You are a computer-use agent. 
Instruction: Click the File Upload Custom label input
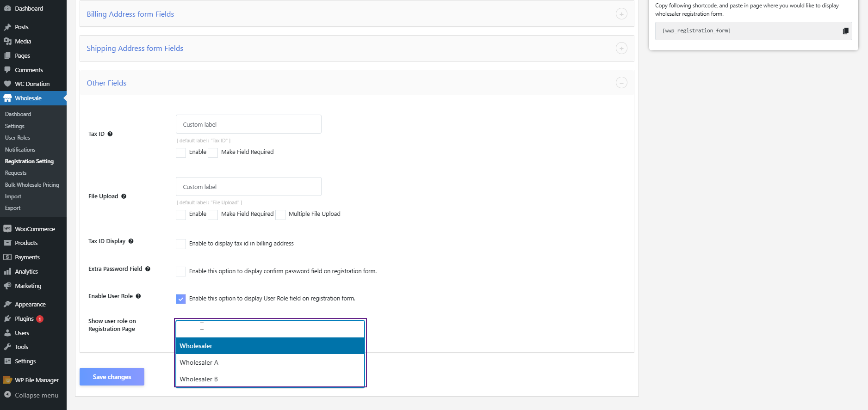[248, 187]
